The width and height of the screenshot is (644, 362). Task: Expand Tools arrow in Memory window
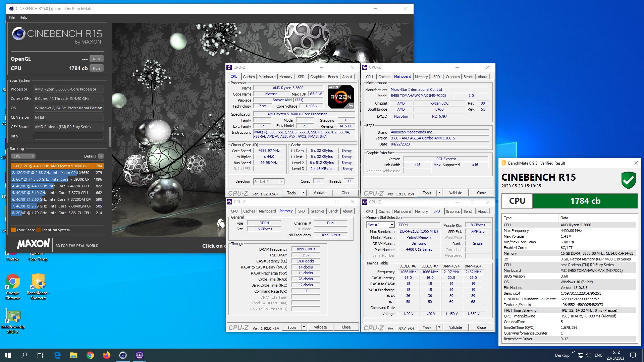[x=304, y=327]
